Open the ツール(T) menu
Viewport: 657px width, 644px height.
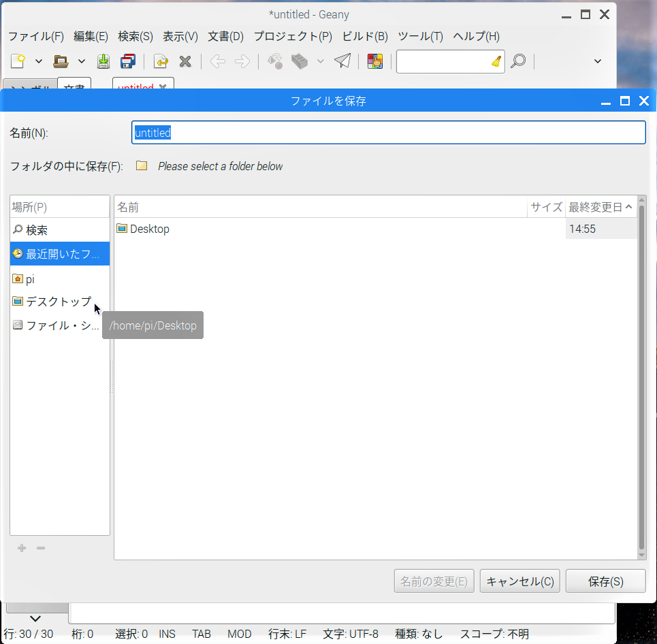420,37
